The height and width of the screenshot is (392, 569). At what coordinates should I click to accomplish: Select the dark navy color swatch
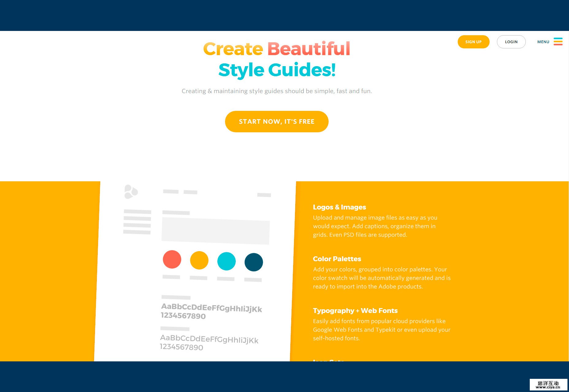254,262
